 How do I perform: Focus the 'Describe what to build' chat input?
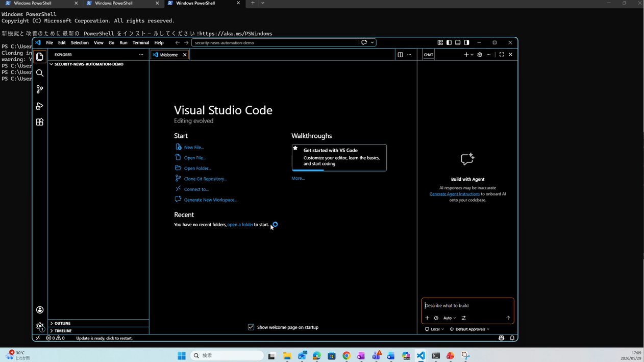pyautogui.click(x=467, y=305)
